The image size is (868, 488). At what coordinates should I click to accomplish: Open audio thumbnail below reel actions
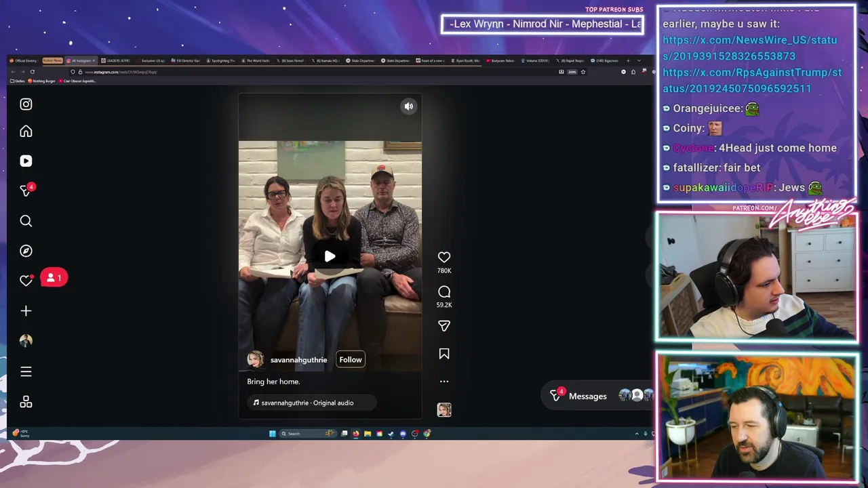point(444,409)
